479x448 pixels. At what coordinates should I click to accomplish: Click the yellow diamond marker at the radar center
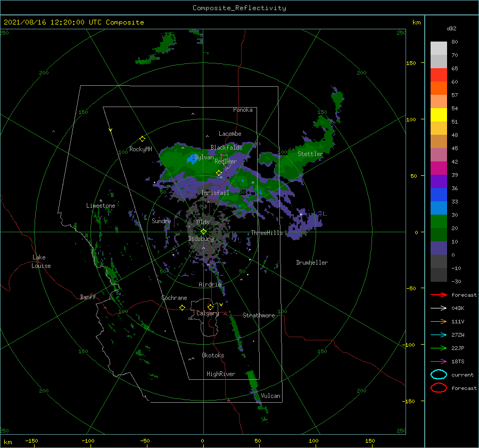[203, 232]
